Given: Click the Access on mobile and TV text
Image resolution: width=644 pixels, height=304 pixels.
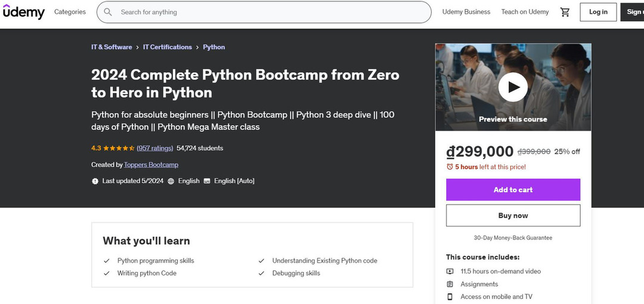Looking at the screenshot, I should tap(497, 297).
